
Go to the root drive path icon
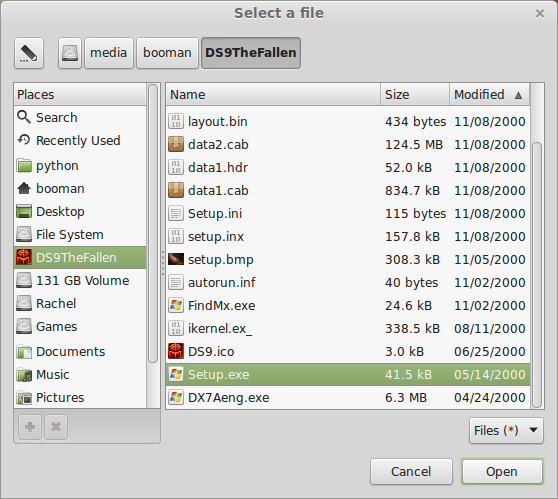[x=70, y=53]
